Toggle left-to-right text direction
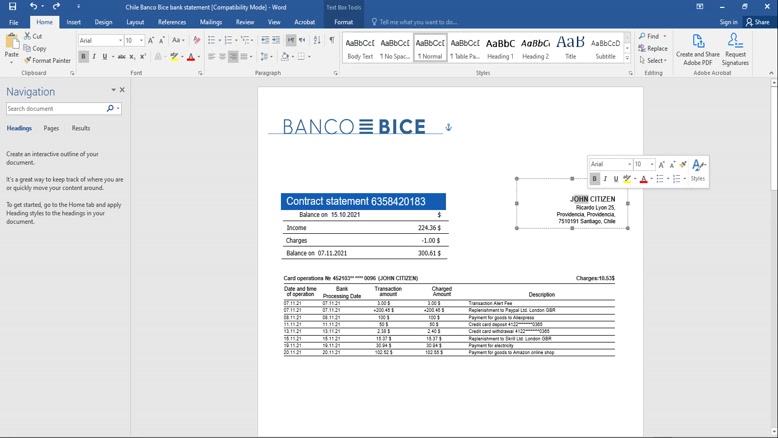Viewport: 778px width, 438px height. [291, 40]
